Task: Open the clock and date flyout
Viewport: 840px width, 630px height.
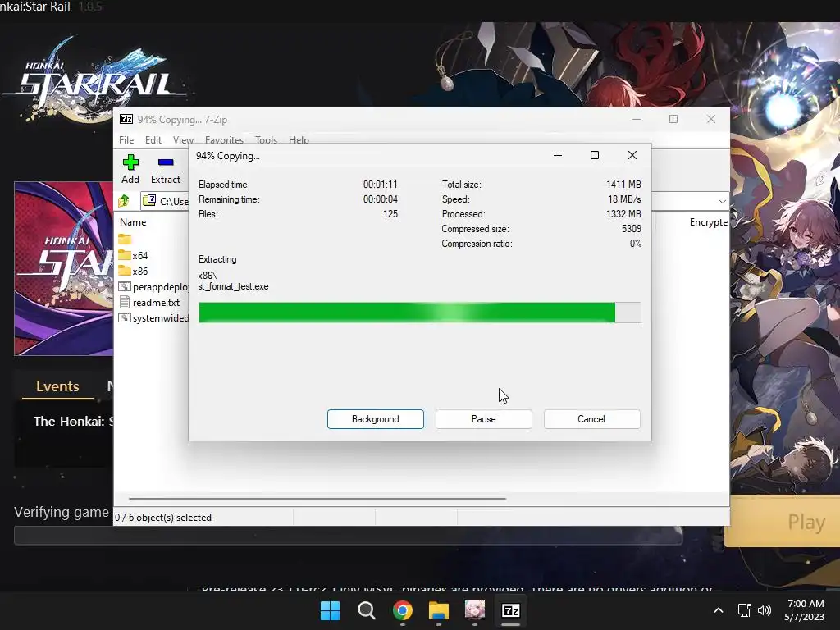Action: pyautogui.click(x=805, y=610)
